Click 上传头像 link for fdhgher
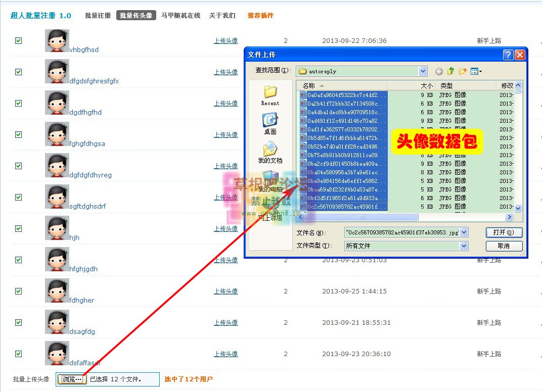542x392 pixels. coord(225,291)
